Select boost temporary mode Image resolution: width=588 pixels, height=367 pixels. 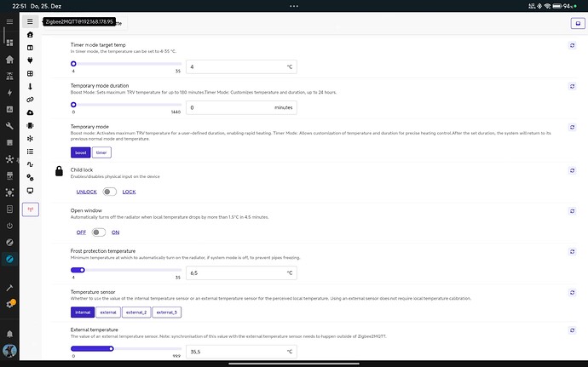coord(81,152)
